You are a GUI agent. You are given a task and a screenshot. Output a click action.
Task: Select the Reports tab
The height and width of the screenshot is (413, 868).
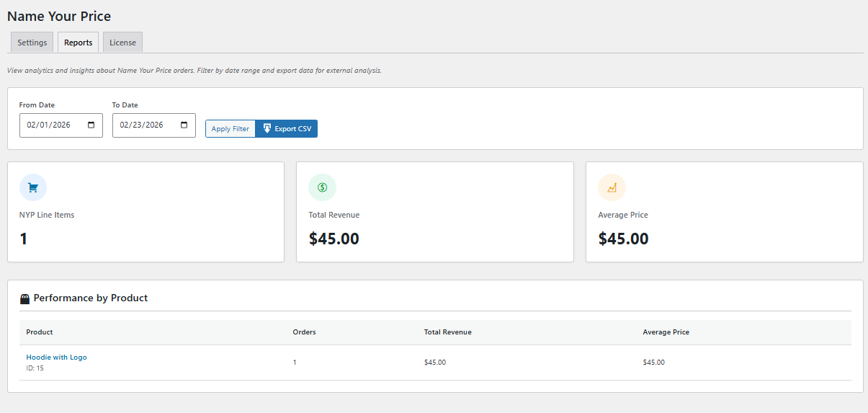pyautogui.click(x=78, y=43)
